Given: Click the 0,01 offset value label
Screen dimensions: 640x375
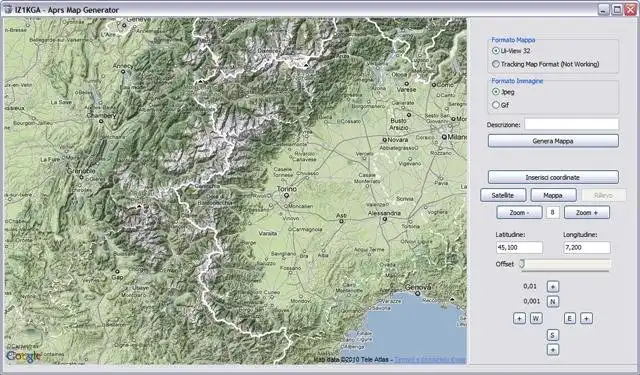Looking at the screenshot, I should [x=530, y=286].
